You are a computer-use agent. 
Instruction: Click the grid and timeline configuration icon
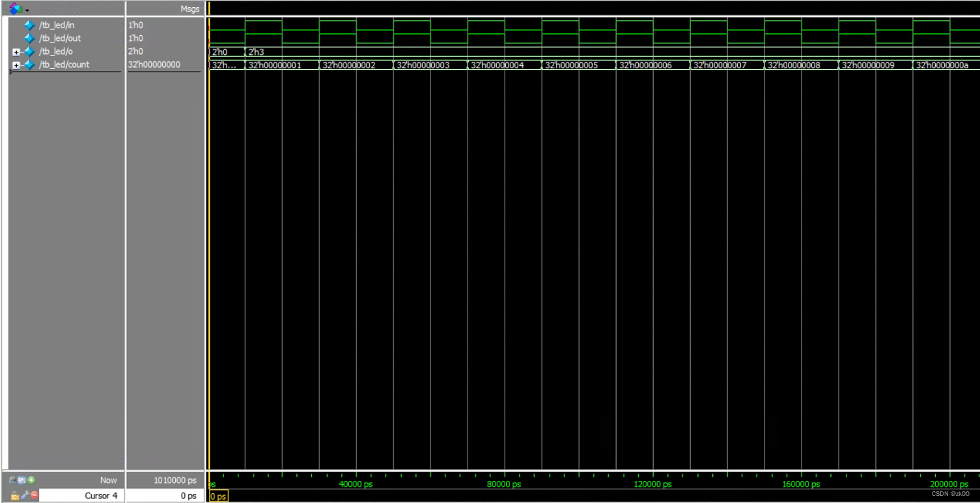[14, 480]
